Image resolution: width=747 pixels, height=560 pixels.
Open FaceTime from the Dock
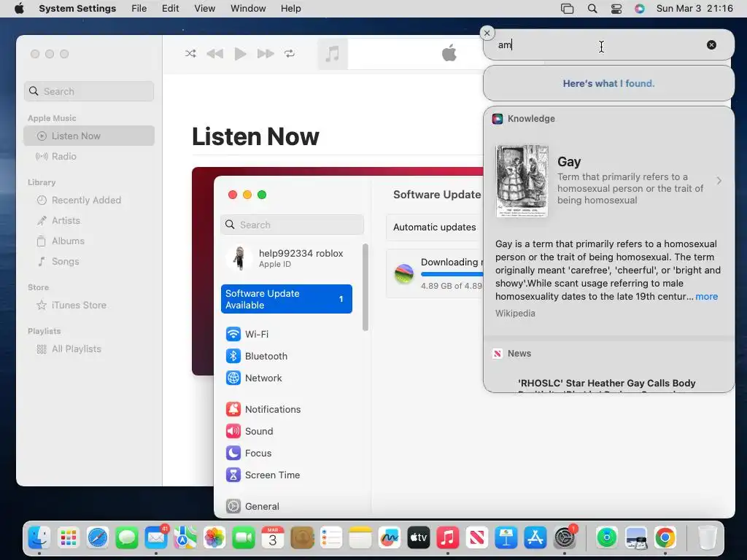(x=244, y=538)
